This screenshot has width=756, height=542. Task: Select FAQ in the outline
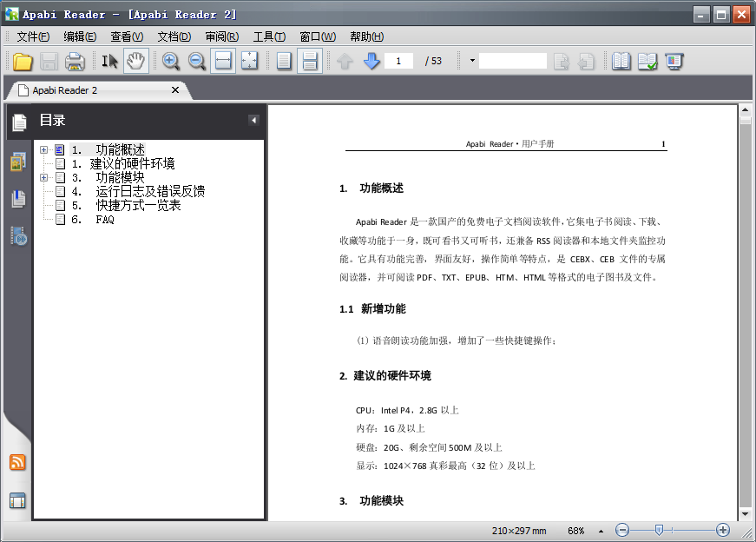[x=93, y=220]
